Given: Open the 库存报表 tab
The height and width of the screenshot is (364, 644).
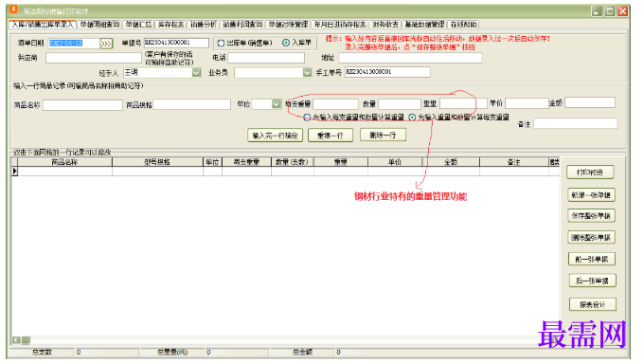Looking at the screenshot, I should (x=170, y=25).
